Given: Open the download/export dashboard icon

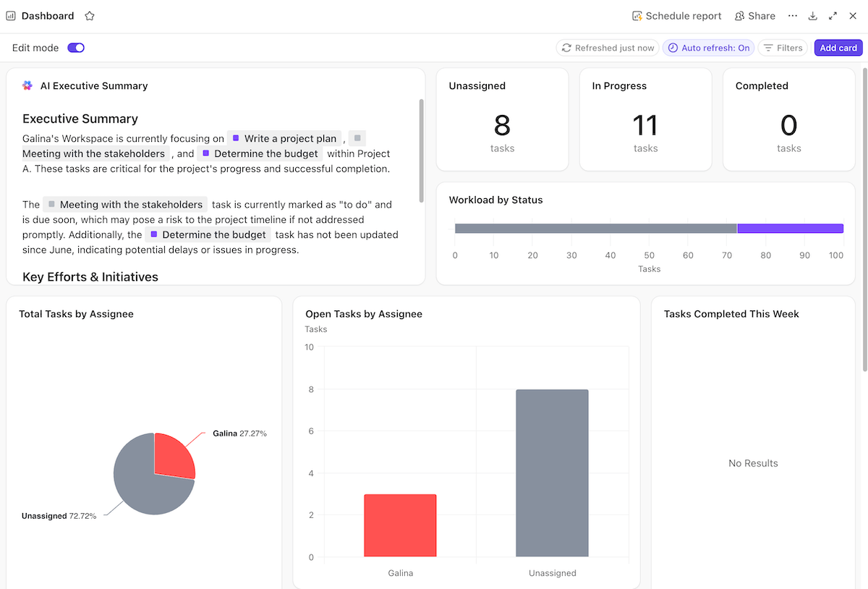Looking at the screenshot, I should (812, 15).
